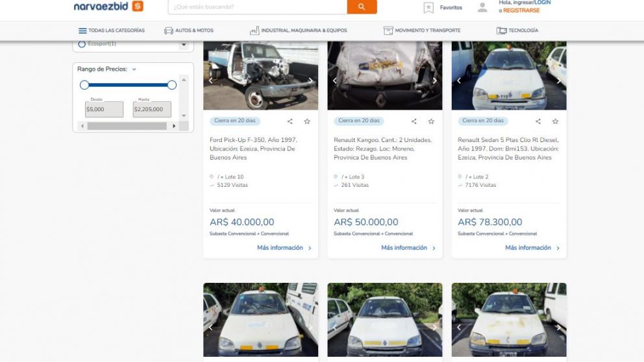Click the AR$ 78.300,00 price

490,222
